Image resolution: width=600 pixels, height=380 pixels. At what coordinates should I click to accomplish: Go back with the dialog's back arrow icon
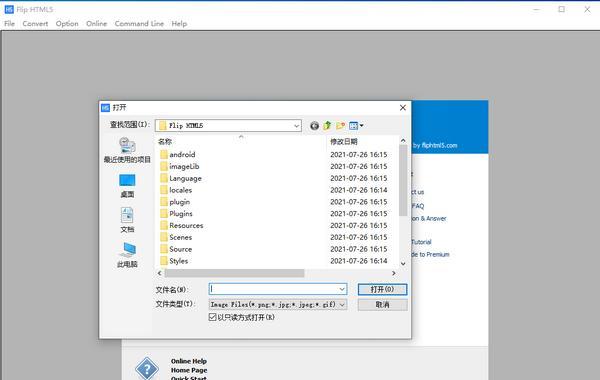(314, 126)
